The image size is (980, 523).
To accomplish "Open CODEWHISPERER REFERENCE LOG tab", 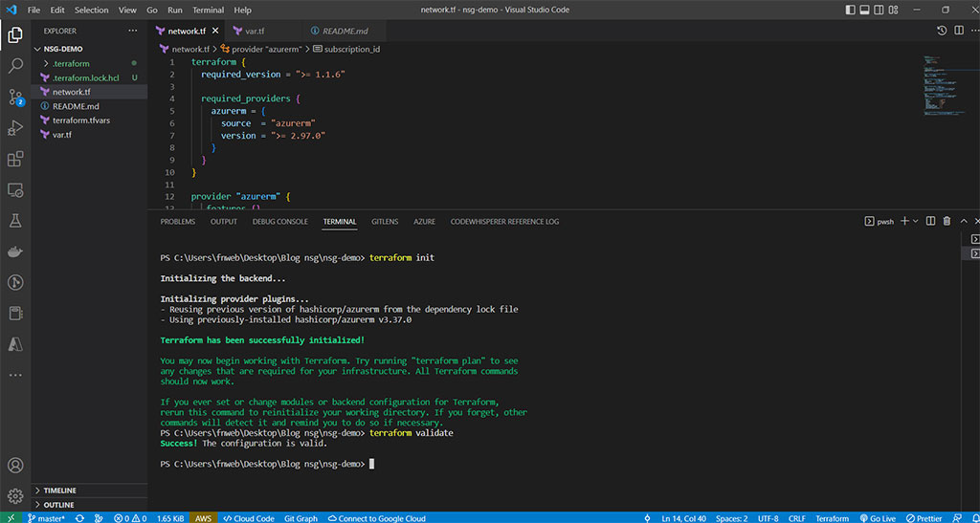I will click(504, 222).
